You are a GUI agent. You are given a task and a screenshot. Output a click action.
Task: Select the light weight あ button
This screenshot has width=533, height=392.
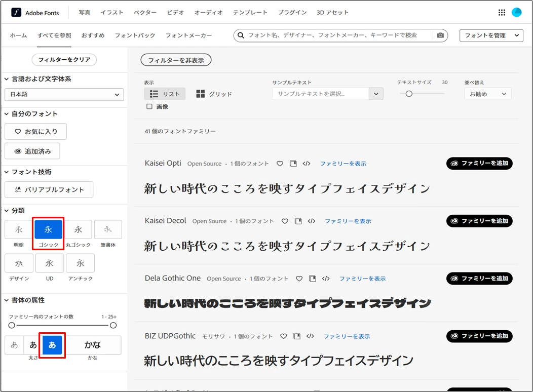14,345
